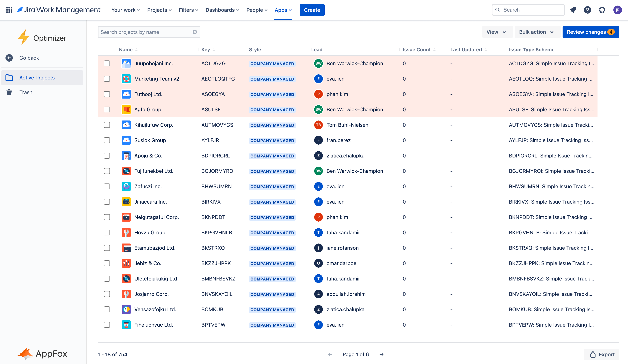Check the Juupobejani Inc. row checkbox
The width and height of the screenshot is (628, 364).
click(107, 64)
